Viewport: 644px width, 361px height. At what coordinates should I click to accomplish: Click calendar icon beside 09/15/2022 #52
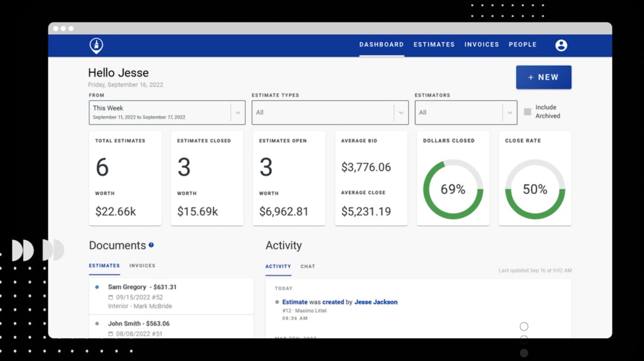(111, 297)
